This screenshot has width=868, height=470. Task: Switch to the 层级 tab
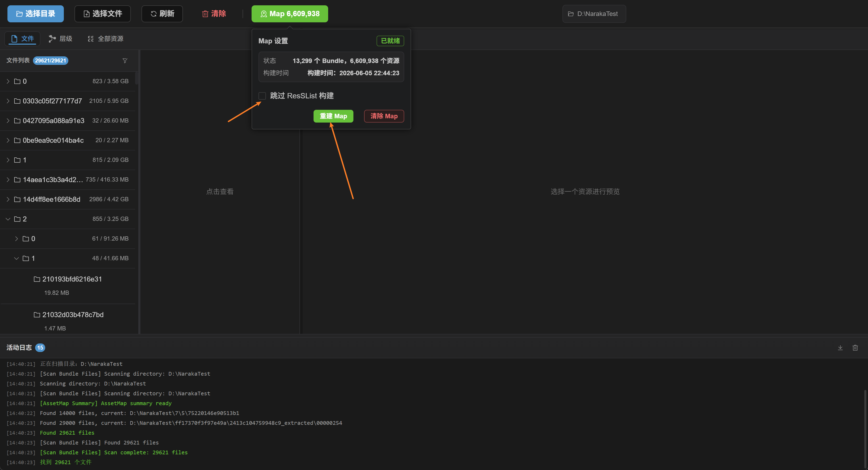coord(60,39)
